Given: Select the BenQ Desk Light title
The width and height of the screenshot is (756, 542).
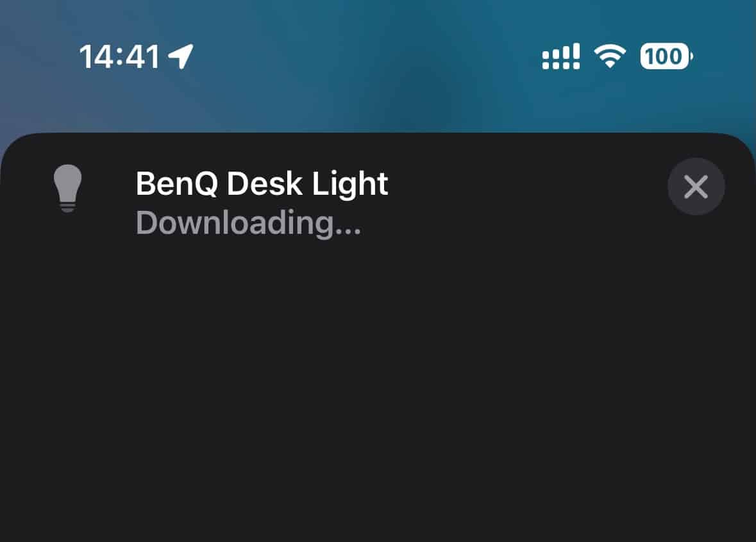Looking at the screenshot, I should pyautogui.click(x=262, y=184).
